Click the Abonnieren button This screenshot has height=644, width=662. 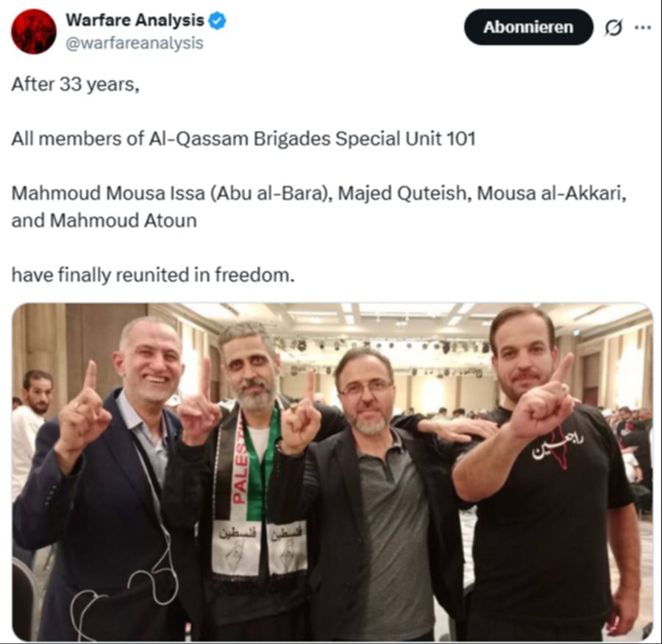pyautogui.click(x=529, y=27)
